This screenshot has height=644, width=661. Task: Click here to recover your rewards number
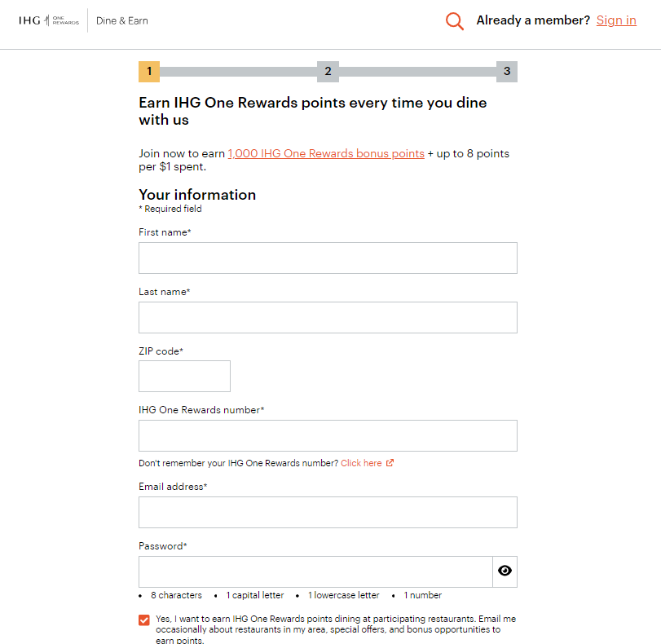(362, 462)
